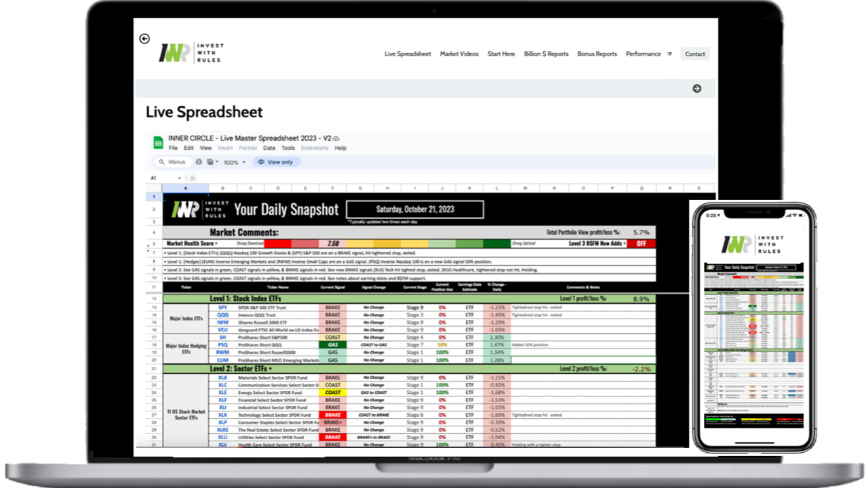
Task: Click the VEU ticker cell
Action: coord(222,330)
